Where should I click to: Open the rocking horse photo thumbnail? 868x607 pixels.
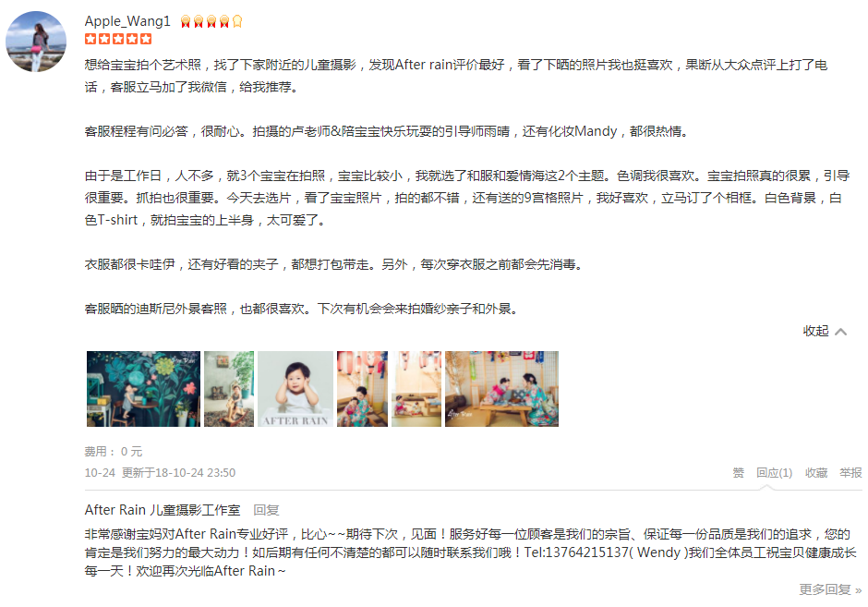point(229,389)
